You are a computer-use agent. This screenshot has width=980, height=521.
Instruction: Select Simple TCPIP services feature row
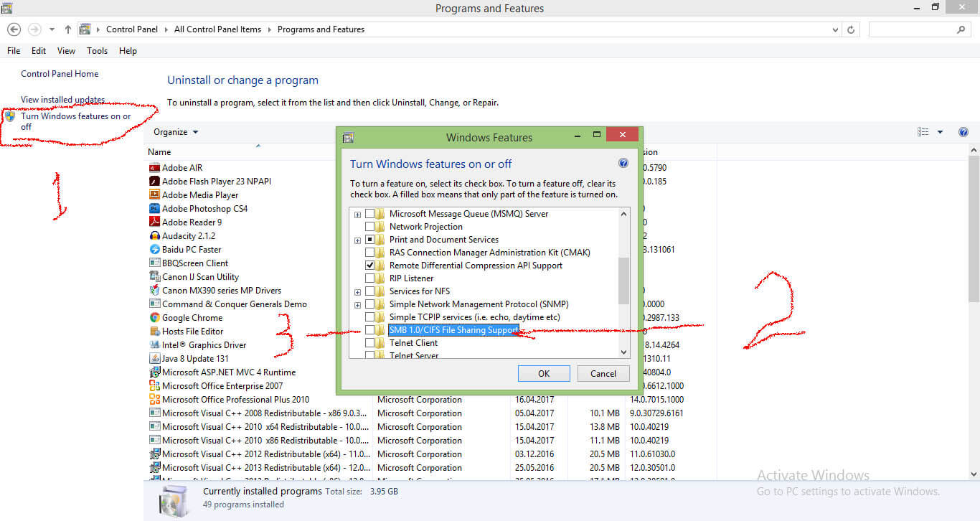tap(474, 317)
